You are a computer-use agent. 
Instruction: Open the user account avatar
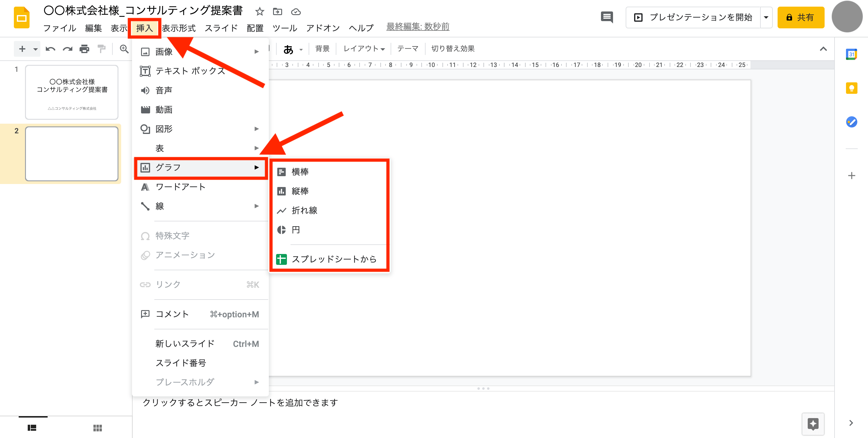pyautogui.click(x=847, y=17)
